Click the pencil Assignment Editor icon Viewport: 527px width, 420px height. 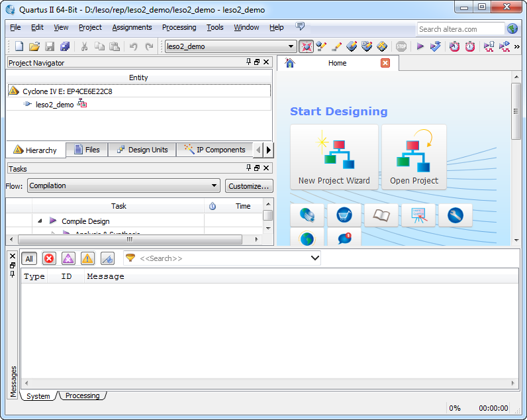pyautogui.click(x=336, y=46)
